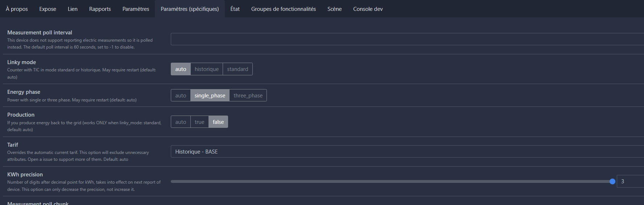Choose single_phase for Energy phase

click(x=210, y=96)
